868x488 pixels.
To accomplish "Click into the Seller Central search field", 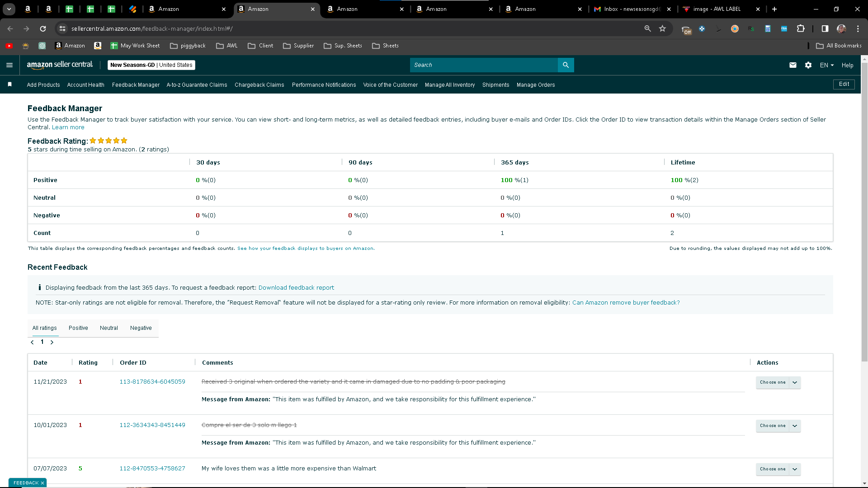I will (484, 65).
